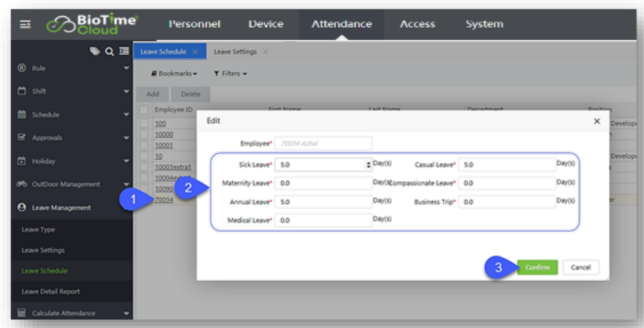
Task: Switch to the Leave Settings tab
Action: click(235, 52)
